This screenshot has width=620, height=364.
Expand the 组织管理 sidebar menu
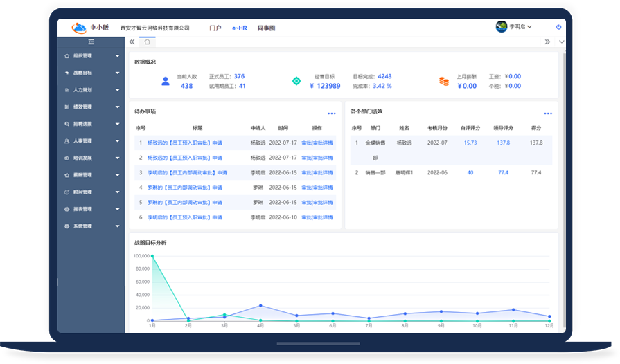91,55
